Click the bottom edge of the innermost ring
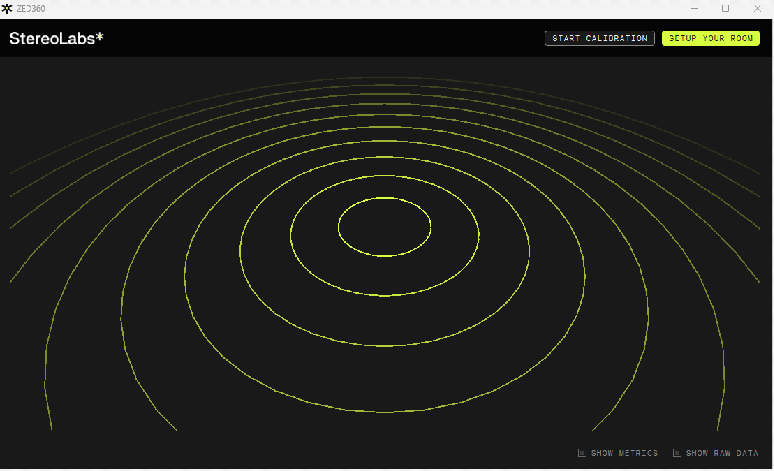 pyautogui.click(x=385, y=256)
